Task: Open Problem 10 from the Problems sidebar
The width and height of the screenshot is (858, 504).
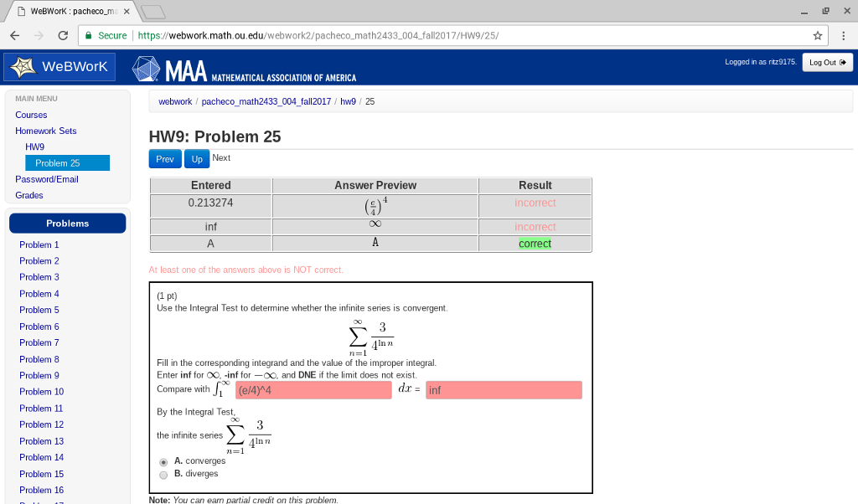Action: tap(41, 392)
